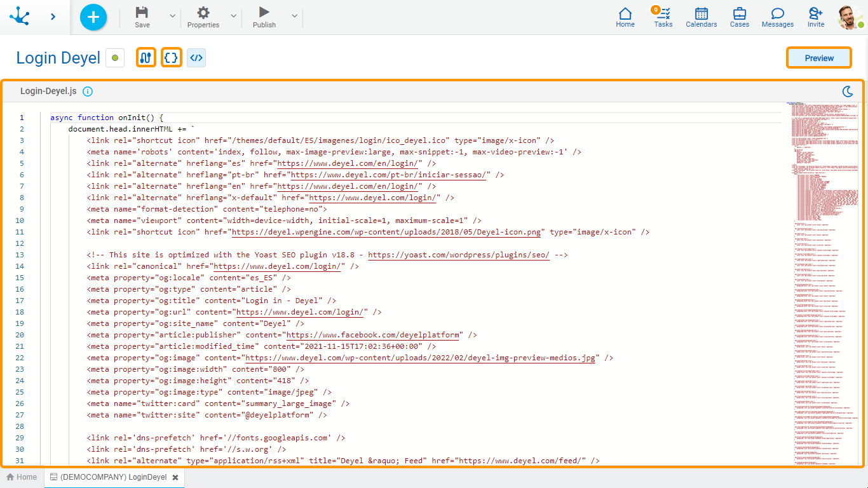
Task: Switch to the Home bottom tab
Action: coord(22,477)
